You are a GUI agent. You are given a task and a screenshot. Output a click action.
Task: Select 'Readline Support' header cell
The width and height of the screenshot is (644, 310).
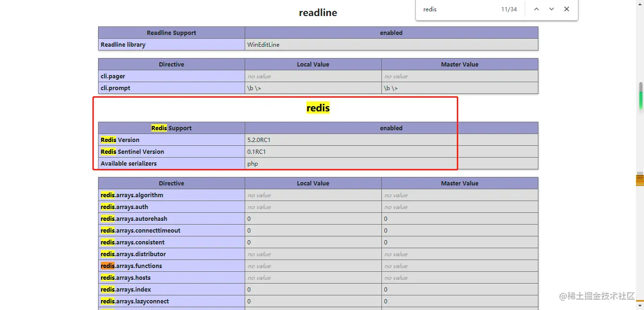pyautogui.click(x=172, y=33)
